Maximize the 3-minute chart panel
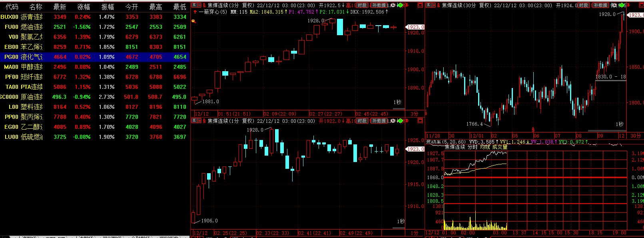The image size is (644, 238). [420, 5]
